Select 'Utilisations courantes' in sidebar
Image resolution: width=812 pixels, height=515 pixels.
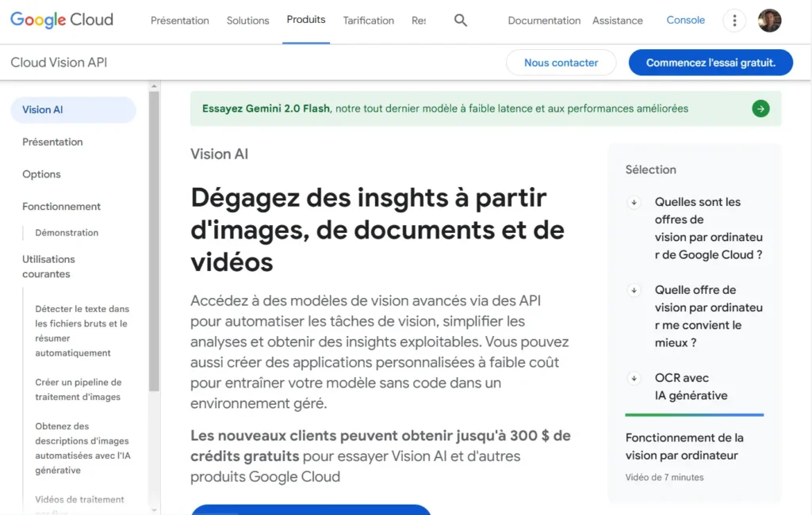pos(48,266)
